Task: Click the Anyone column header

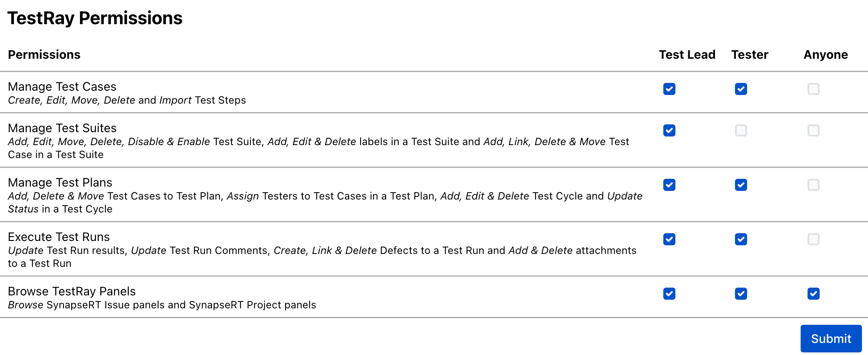Action: (x=826, y=55)
